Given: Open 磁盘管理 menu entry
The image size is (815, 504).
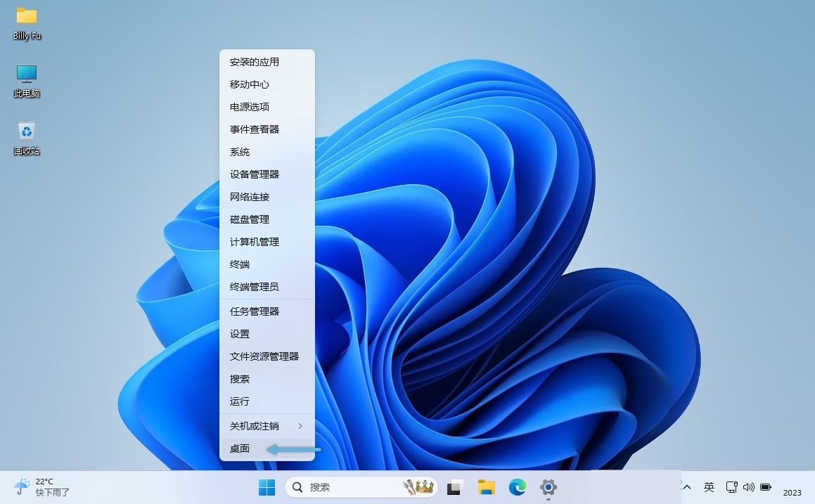Looking at the screenshot, I should tap(267, 219).
